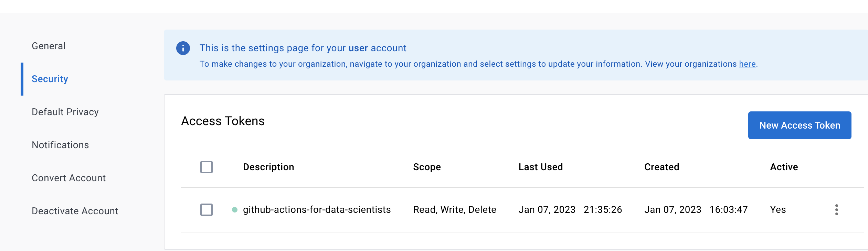Click the New Access Token button
The image size is (868, 251).
point(800,125)
